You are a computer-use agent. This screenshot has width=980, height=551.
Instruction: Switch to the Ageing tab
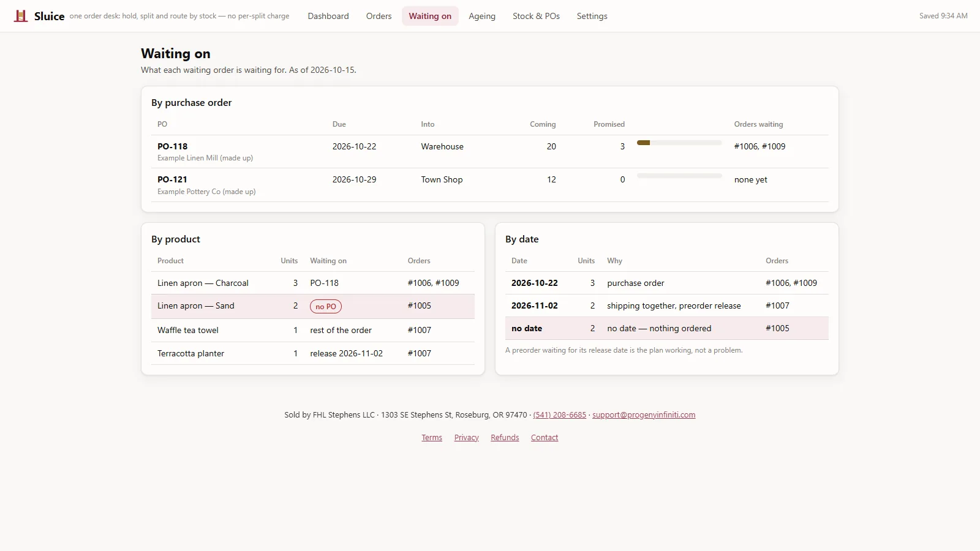tap(482, 16)
